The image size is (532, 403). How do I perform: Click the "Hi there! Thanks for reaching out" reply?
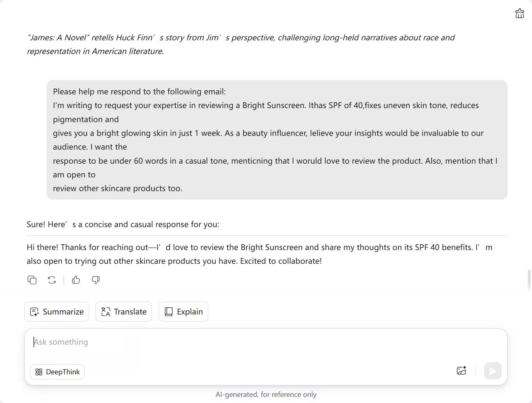[x=259, y=254]
